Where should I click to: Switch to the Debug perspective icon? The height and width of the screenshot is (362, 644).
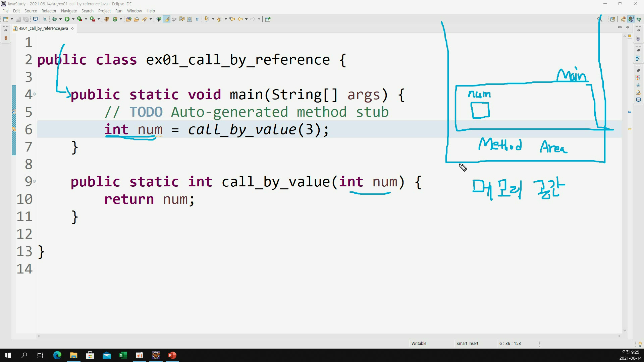(x=639, y=19)
